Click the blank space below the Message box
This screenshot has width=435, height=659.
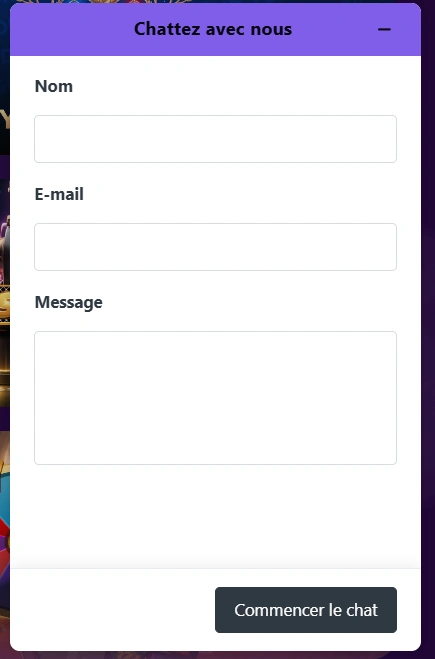click(215, 516)
